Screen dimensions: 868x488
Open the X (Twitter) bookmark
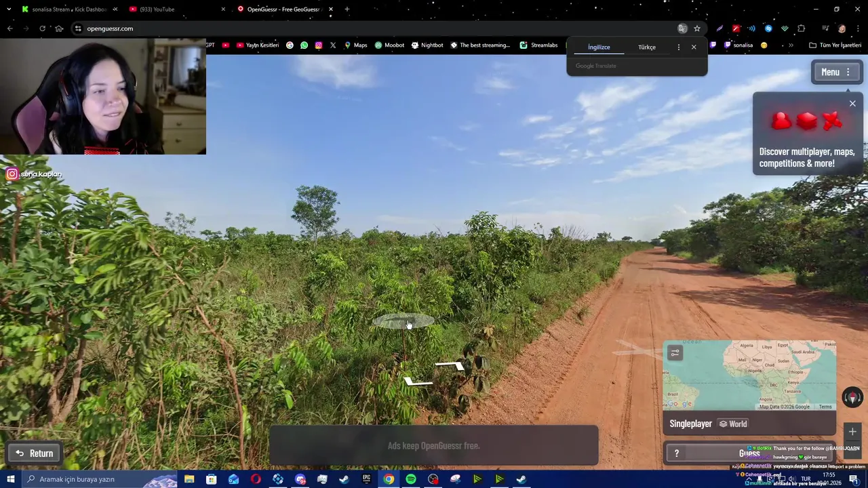[x=333, y=45]
